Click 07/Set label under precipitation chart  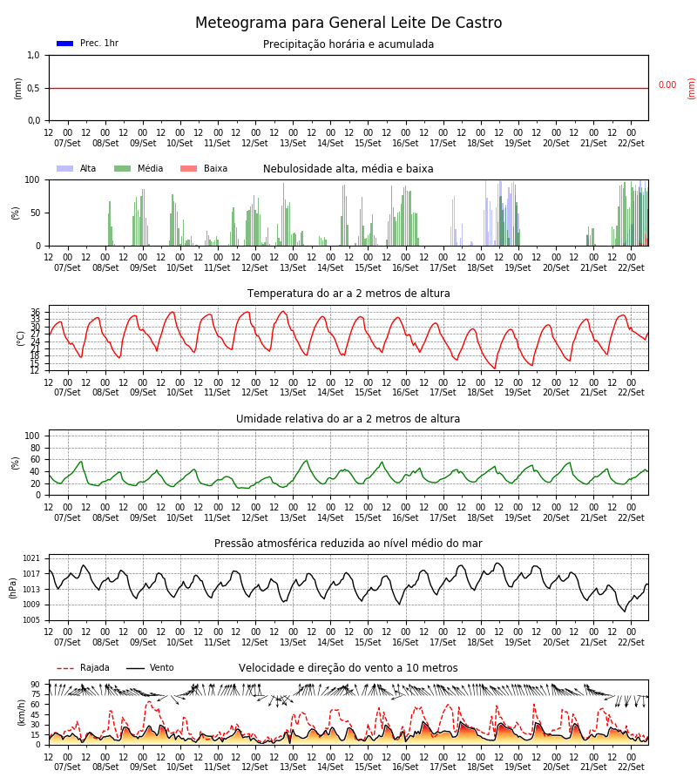click(67, 143)
